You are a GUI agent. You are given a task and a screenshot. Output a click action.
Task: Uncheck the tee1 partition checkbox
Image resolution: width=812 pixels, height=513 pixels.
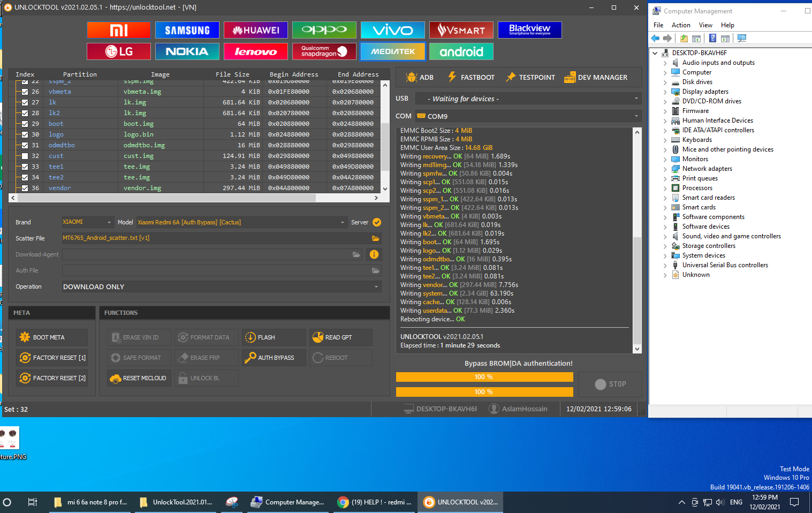[25, 167]
